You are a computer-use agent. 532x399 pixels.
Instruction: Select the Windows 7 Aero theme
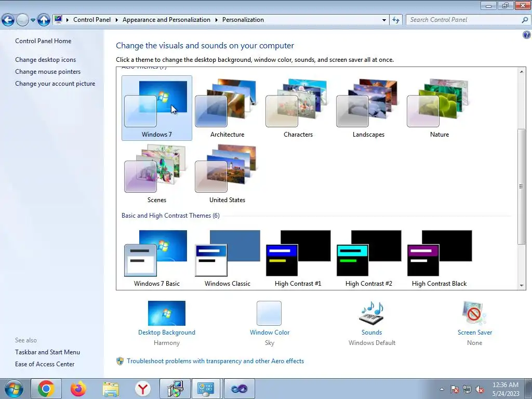pyautogui.click(x=157, y=108)
